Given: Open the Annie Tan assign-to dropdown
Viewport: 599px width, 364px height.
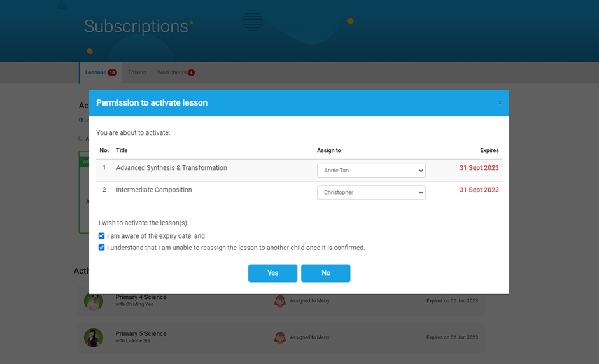Looking at the screenshot, I should click(x=371, y=171).
